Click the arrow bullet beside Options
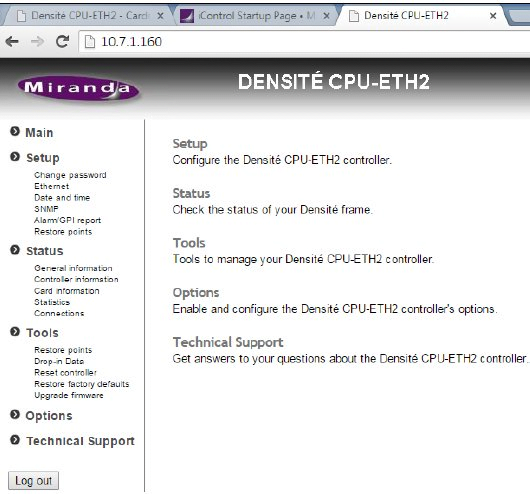The height and width of the screenshot is (494, 530). point(15,414)
